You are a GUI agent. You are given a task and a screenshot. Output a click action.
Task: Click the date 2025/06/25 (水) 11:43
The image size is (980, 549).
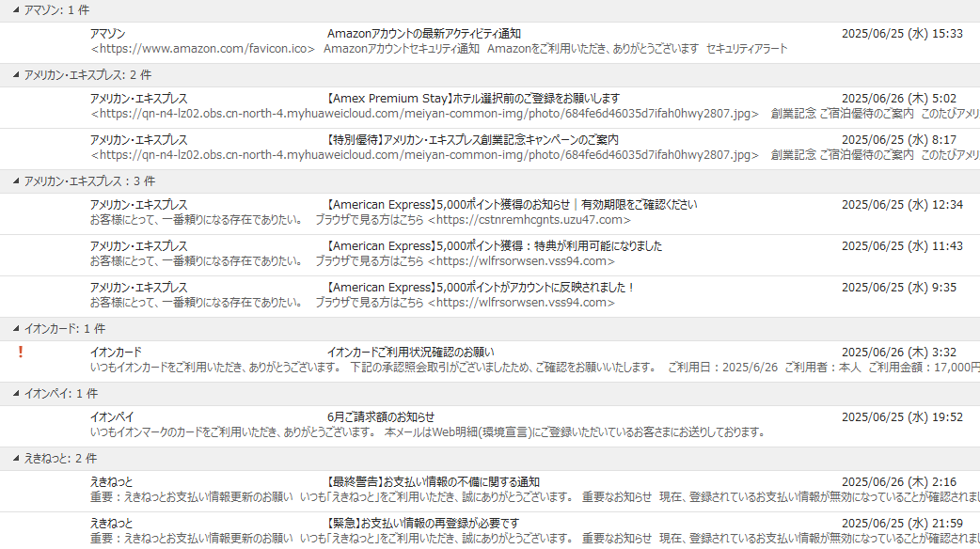pos(902,246)
